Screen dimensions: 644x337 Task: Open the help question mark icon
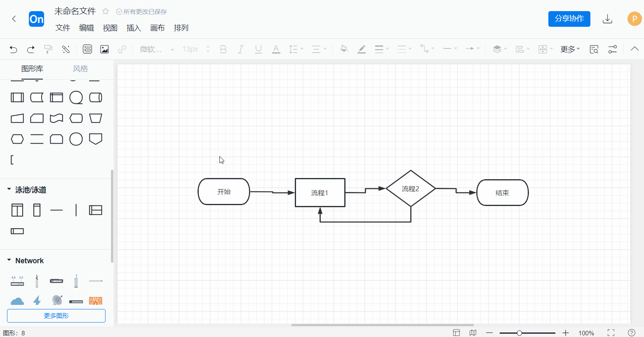(x=631, y=332)
